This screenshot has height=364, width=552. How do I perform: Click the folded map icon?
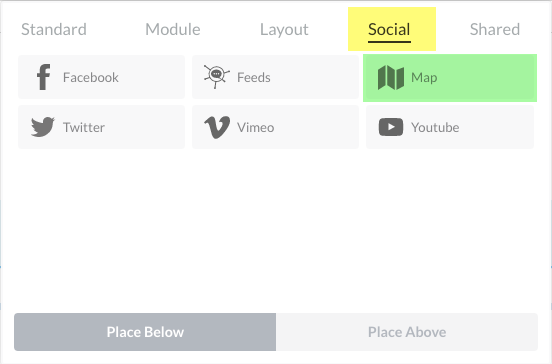[x=391, y=77]
